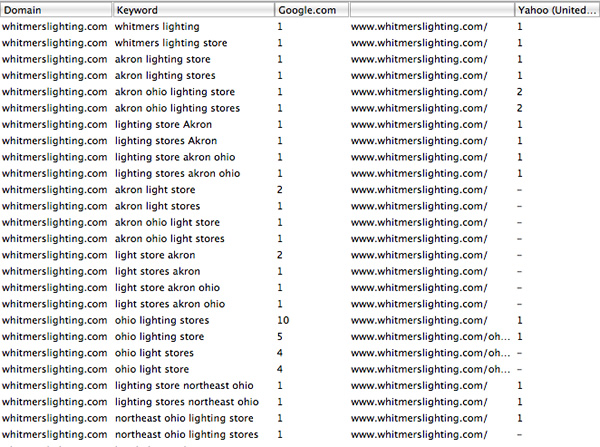Select keyword 'northeast ohio lighting stores'
This screenshot has height=447, width=600.
187,435
